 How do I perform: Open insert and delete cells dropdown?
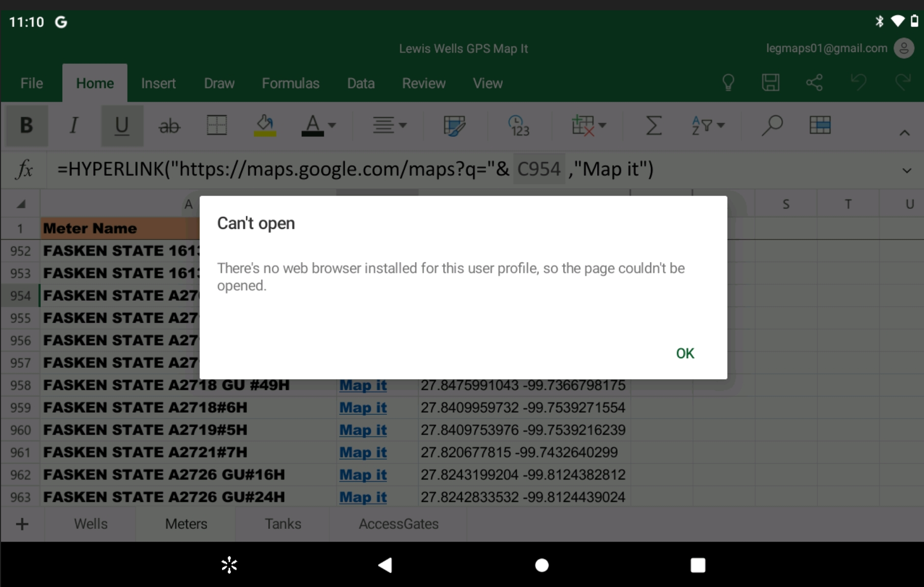click(x=588, y=125)
